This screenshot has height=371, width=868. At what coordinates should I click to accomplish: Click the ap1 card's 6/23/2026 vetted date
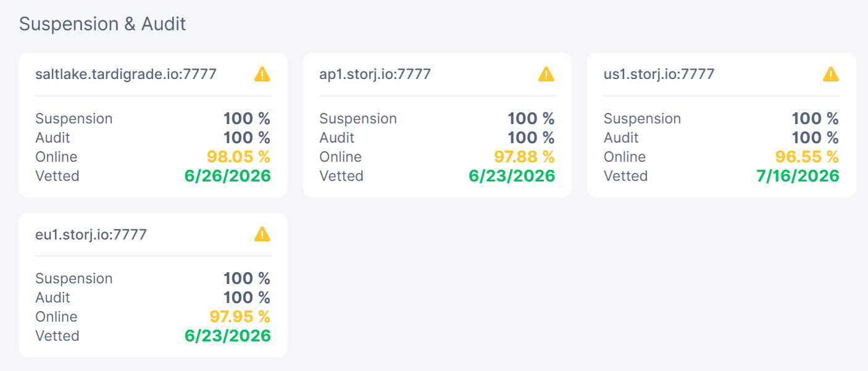(512, 176)
